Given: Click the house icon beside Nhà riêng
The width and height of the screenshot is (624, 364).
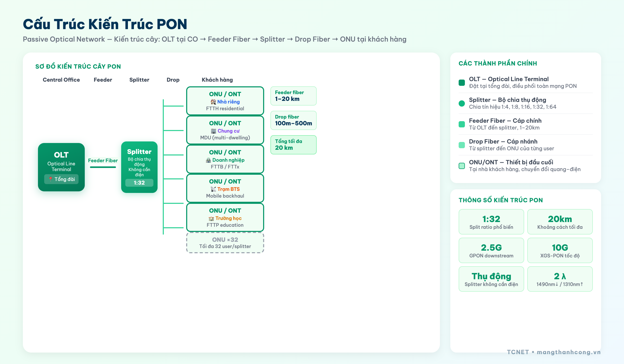Looking at the screenshot, I should click(x=213, y=102).
